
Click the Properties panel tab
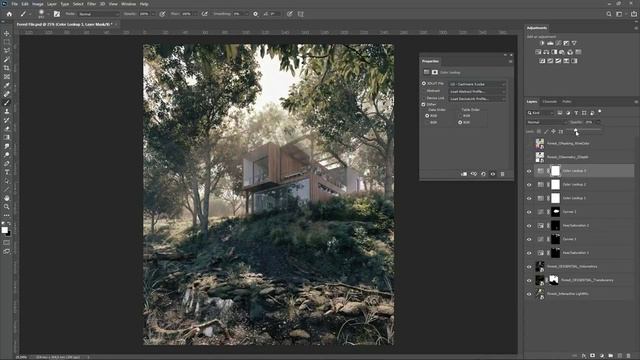pyautogui.click(x=430, y=61)
